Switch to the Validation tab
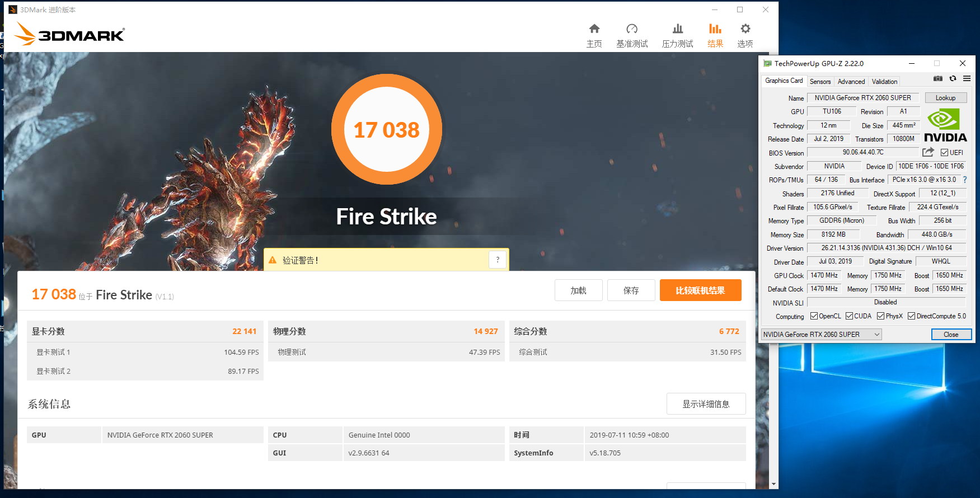 pyautogui.click(x=884, y=82)
